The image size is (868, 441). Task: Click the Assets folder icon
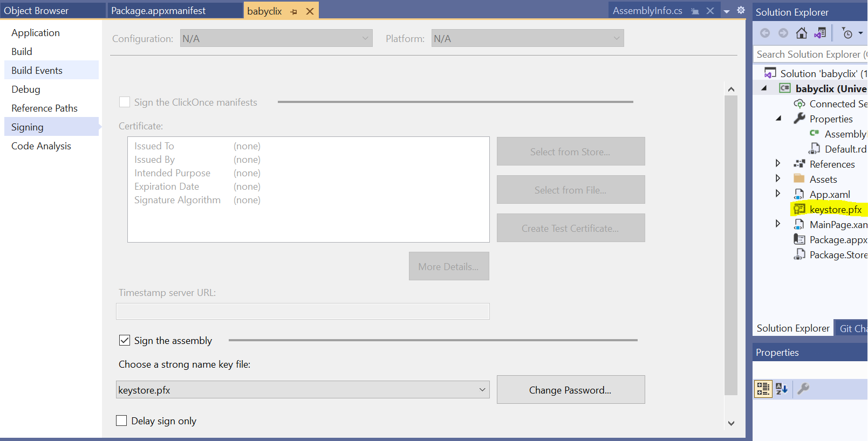coord(799,178)
